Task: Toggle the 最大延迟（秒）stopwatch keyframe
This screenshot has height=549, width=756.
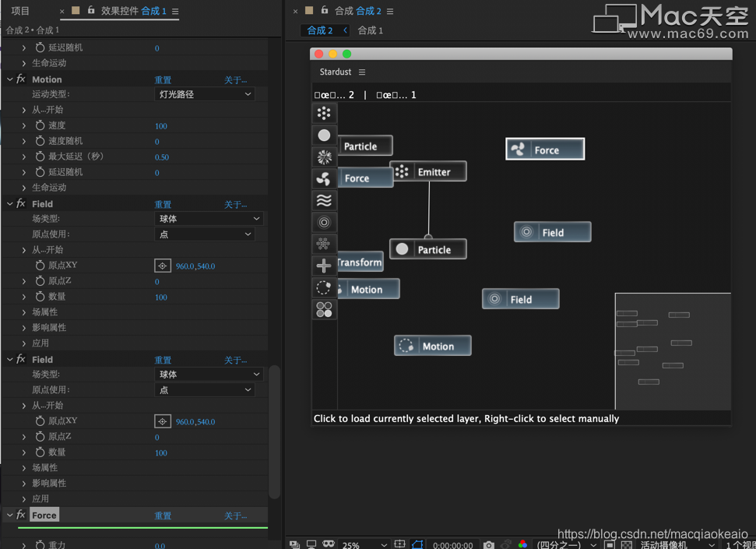Action: click(x=40, y=157)
